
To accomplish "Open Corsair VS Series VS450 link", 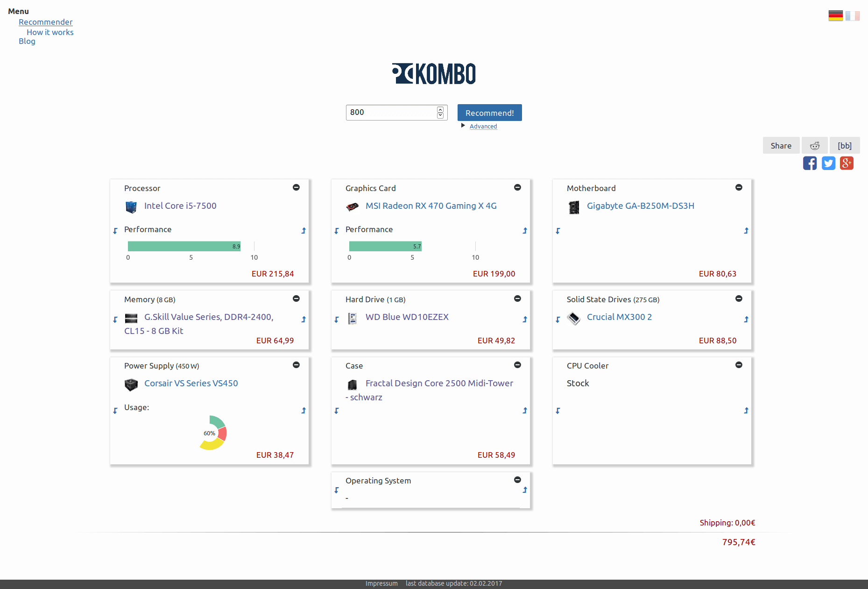I will point(191,383).
